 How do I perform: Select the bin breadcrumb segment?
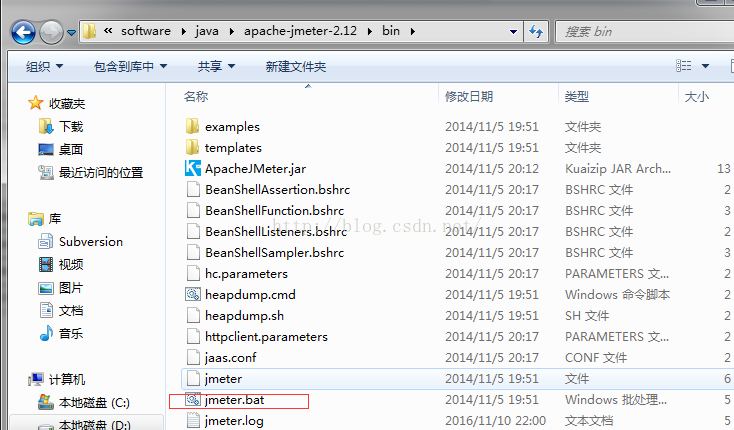click(x=391, y=31)
